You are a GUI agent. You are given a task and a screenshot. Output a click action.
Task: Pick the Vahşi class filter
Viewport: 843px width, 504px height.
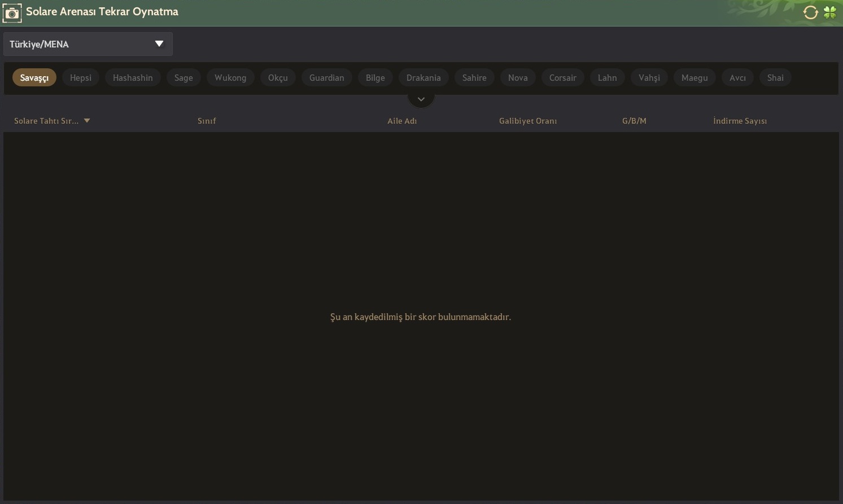click(649, 78)
